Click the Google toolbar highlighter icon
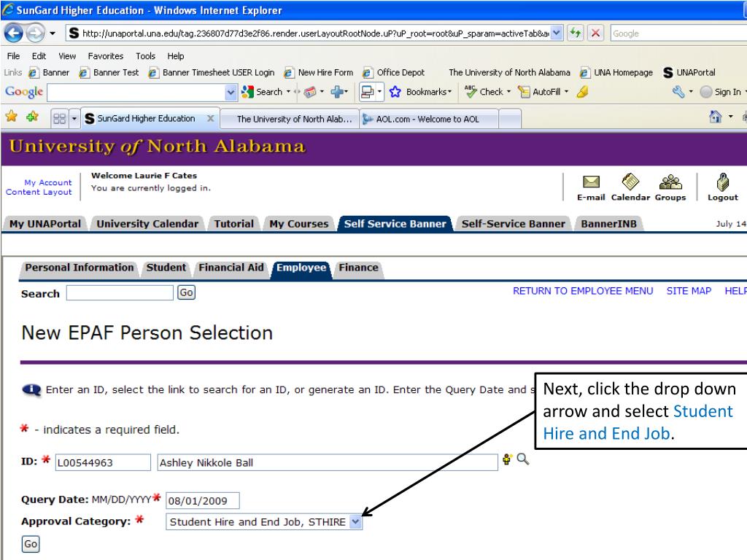747x560 pixels. [x=582, y=91]
